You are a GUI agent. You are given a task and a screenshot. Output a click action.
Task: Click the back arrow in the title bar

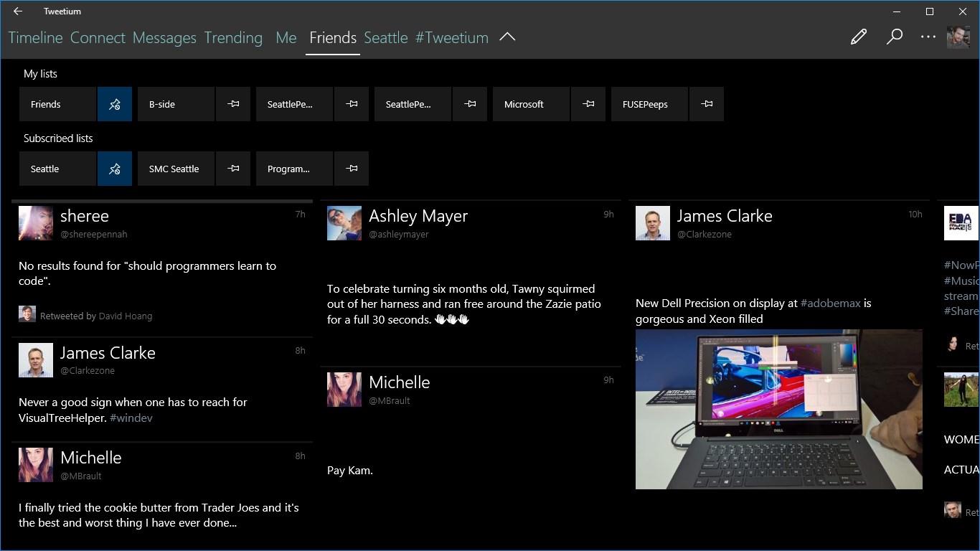17,11
